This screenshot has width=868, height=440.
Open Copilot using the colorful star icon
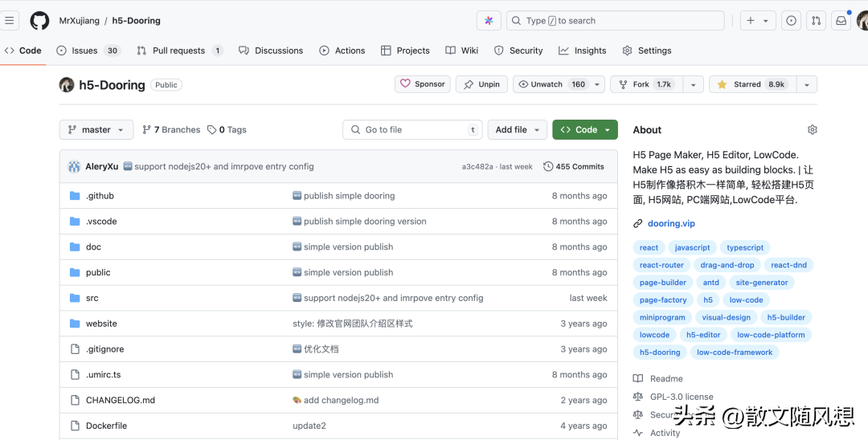click(x=489, y=20)
